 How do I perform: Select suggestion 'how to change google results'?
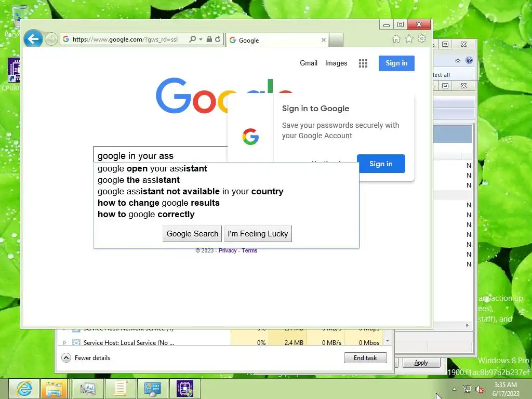[x=158, y=203]
